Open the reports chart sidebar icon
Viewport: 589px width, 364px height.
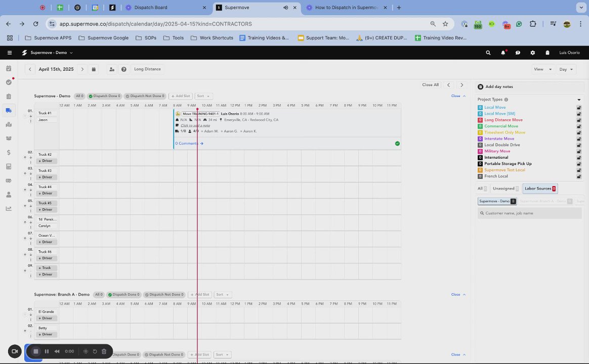point(9,209)
